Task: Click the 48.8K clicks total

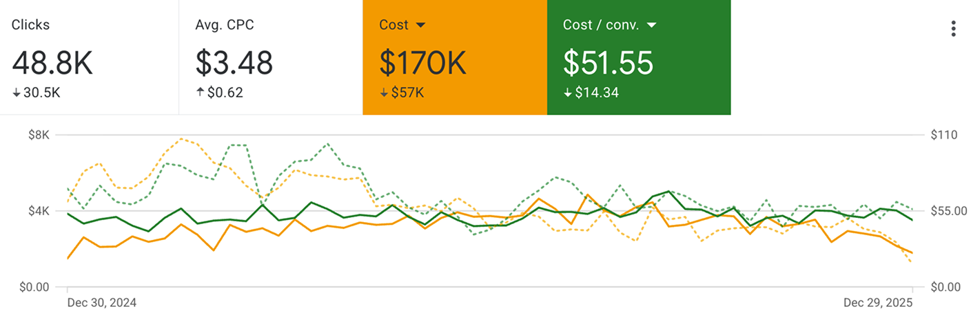Action: (x=52, y=63)
